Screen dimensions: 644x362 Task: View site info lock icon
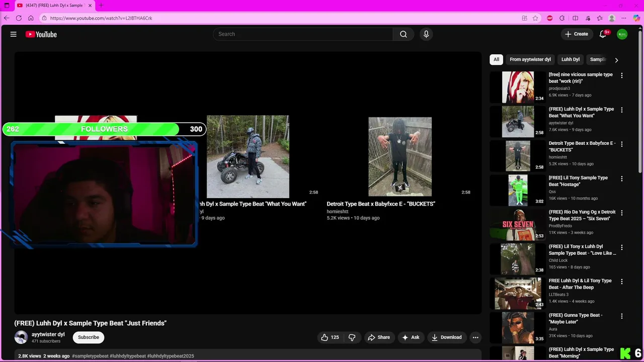(x=44, y=18)
